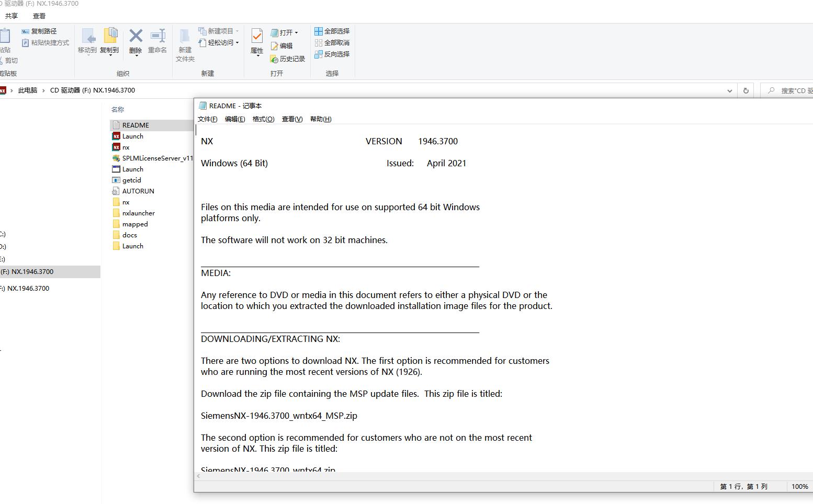Click the MEDIA: heading in the README text
The image size is (813, 504).
(x=216, y=273)
